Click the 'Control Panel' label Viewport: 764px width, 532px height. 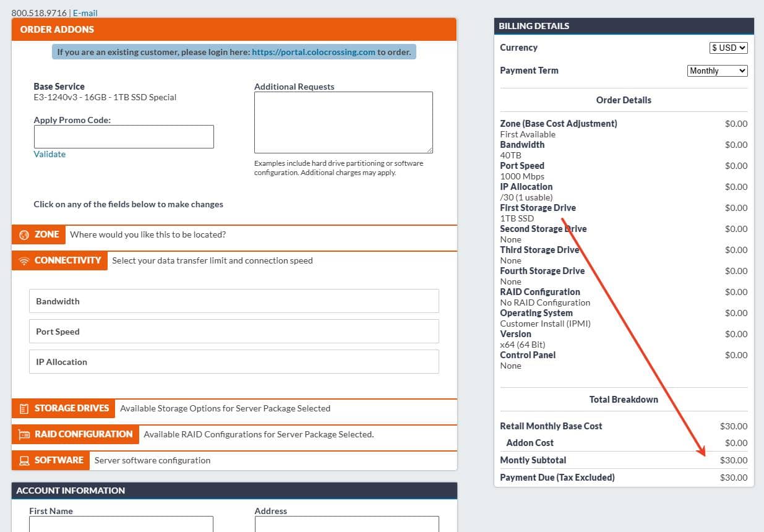528,355
